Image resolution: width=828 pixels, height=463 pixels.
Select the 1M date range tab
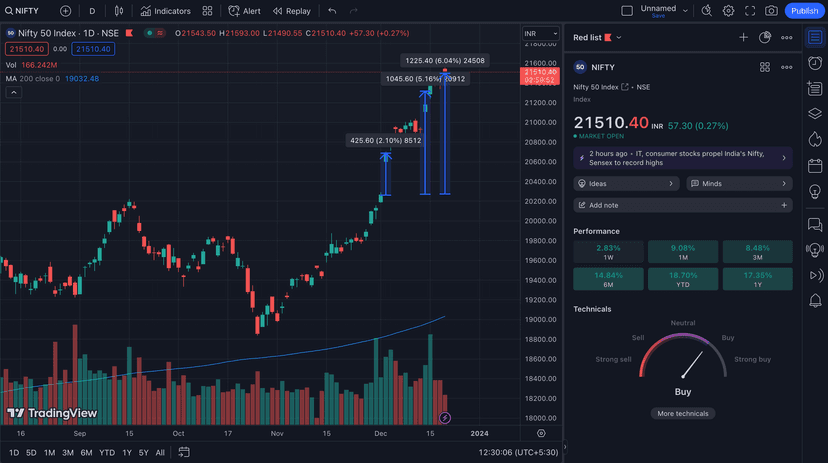(x=49, y=453)
